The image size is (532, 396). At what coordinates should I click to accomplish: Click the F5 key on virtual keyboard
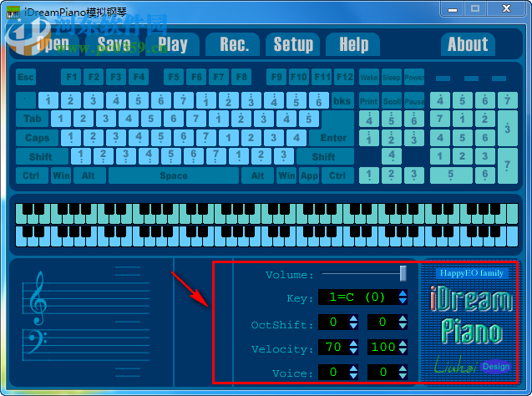[174, 77]
